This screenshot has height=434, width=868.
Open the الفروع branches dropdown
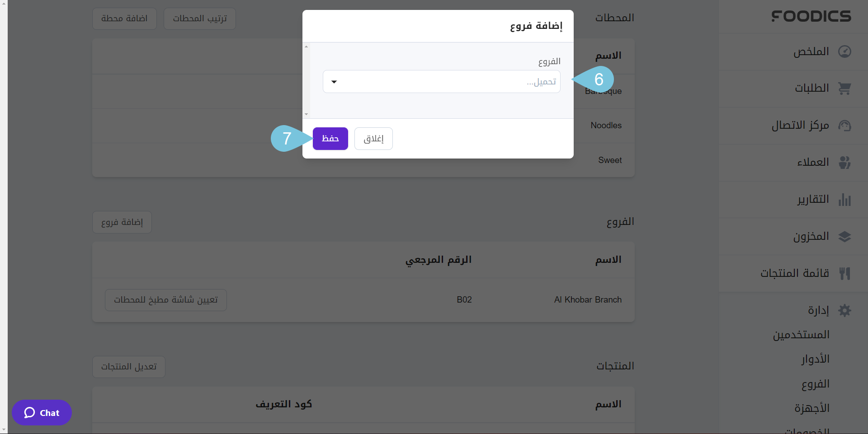pos(441,82)
